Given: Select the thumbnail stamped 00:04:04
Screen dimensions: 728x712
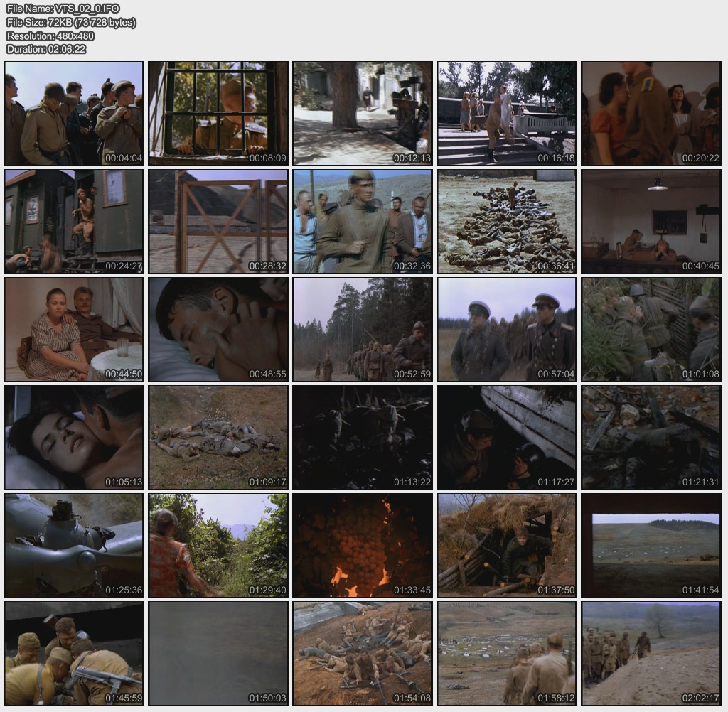Looking at the screenshot, I should [74, 113].
